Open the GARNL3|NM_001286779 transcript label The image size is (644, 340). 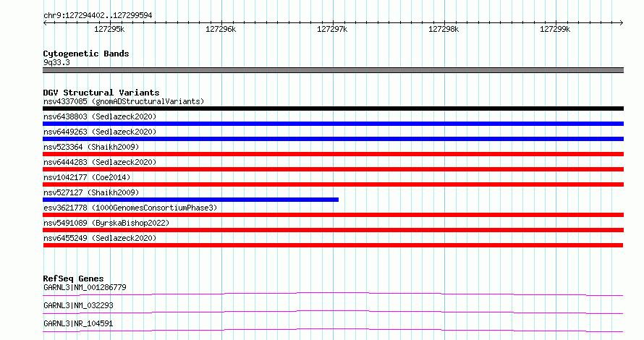85,287
